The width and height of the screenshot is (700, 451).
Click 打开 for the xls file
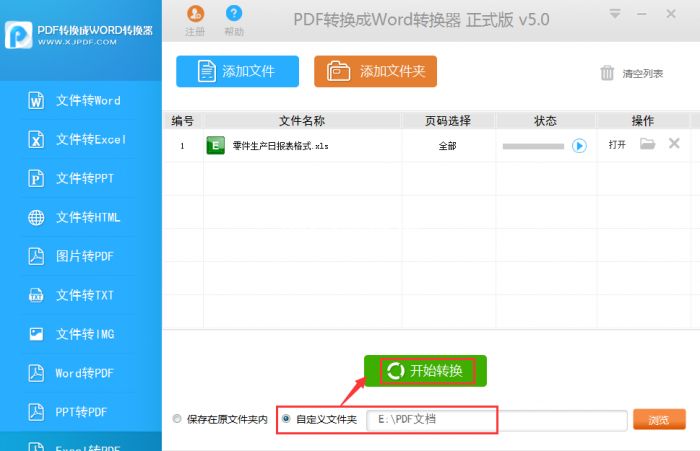coord(617,145)
